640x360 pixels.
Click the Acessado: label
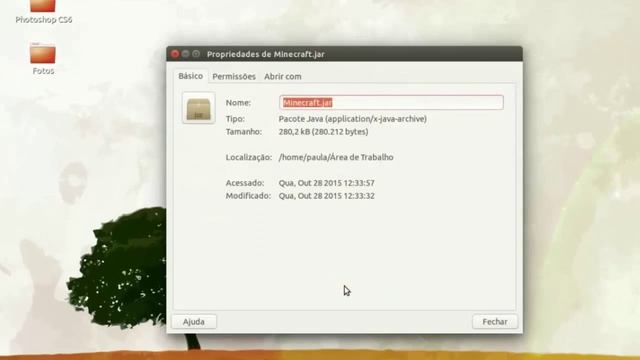(x=245, y=183)
